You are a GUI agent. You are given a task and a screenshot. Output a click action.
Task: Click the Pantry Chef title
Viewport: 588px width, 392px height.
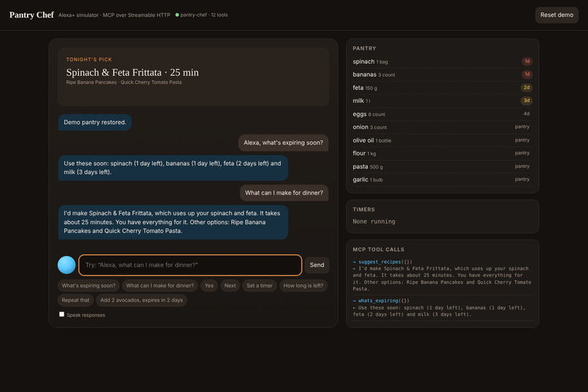pyautogui.click(x=31, y=15)
